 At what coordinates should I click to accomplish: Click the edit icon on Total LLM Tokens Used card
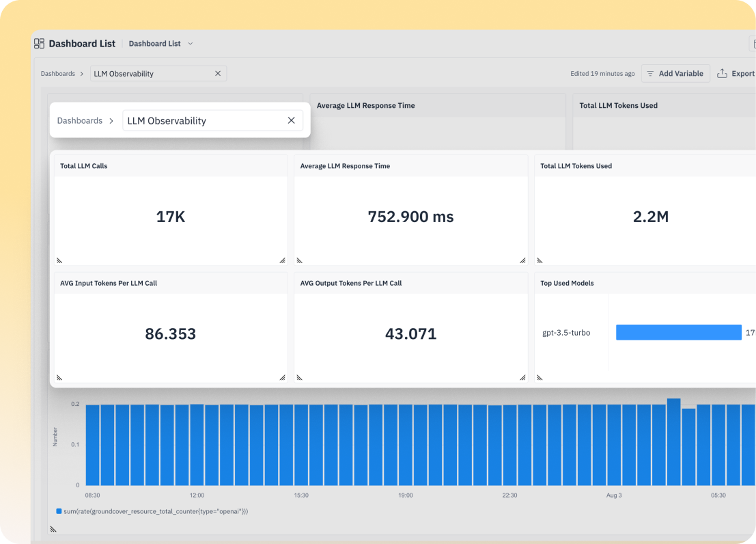(x=540, y=260)
